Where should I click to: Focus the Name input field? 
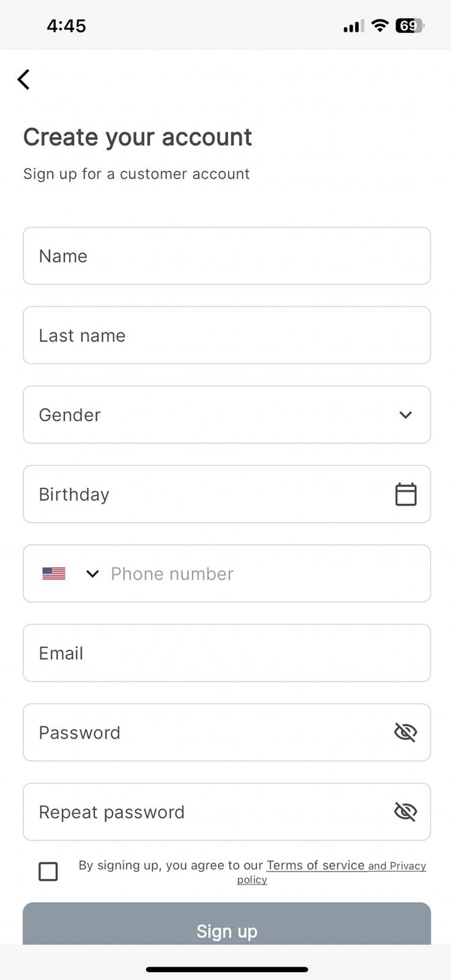point(227,256)
